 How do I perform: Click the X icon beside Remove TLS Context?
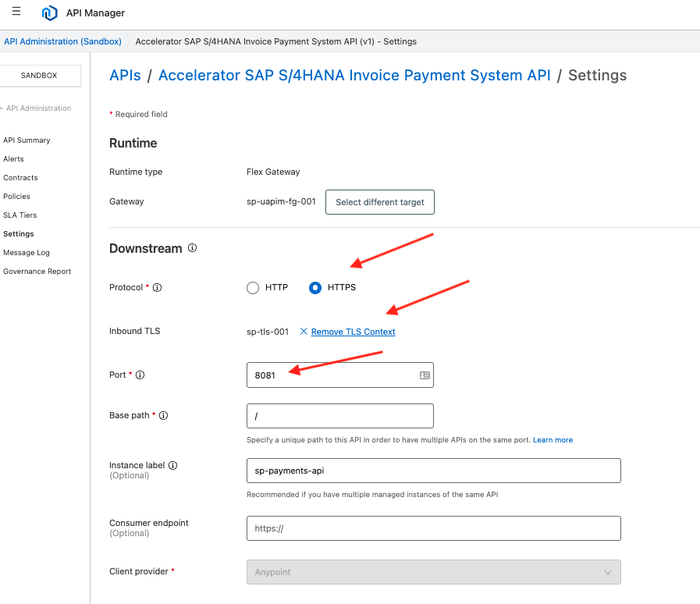pyautogui.click(x=304, y=331)
